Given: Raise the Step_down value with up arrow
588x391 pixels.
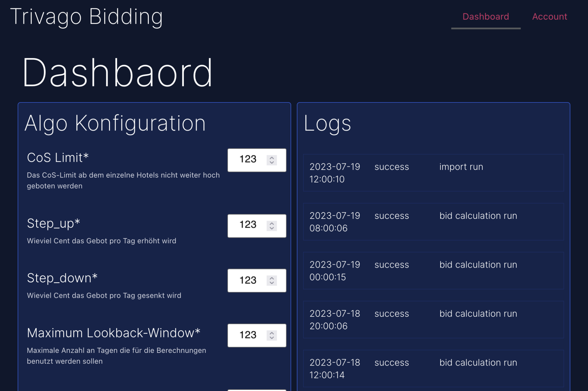Looking at the screenshot, I should pos(272,278).
